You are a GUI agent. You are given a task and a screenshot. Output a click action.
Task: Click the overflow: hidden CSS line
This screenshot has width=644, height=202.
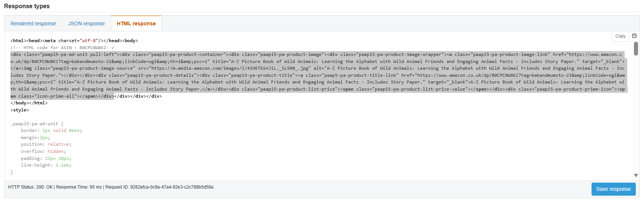[43, 151]
